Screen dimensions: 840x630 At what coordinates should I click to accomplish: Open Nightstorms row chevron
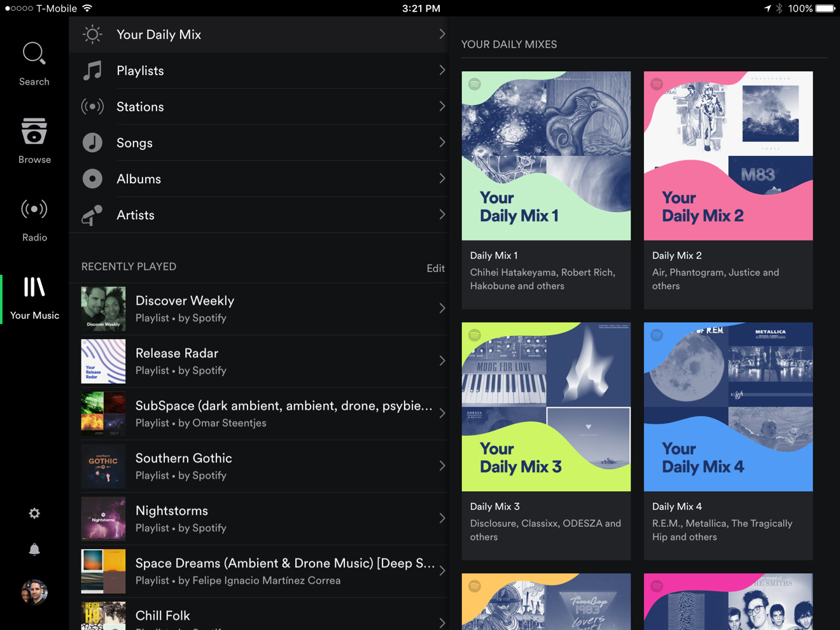coord(442,518)
